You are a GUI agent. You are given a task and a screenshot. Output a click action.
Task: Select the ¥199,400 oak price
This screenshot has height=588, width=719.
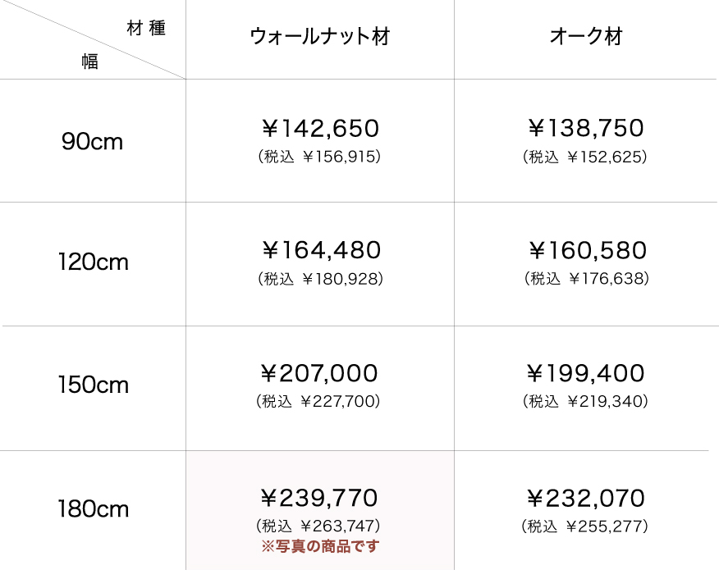click(585, 374)
